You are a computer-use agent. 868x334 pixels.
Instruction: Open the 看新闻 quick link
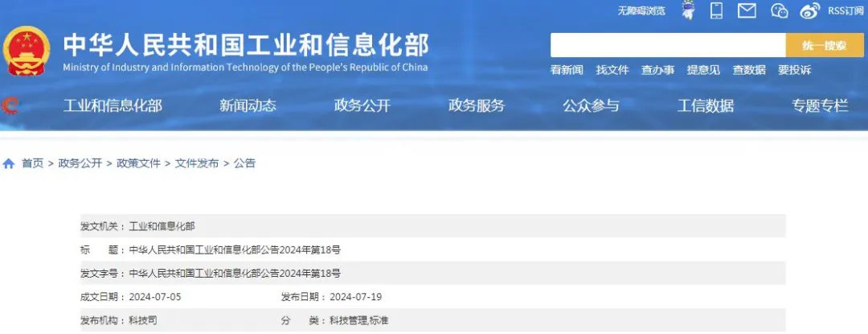(x=567, y=70)
